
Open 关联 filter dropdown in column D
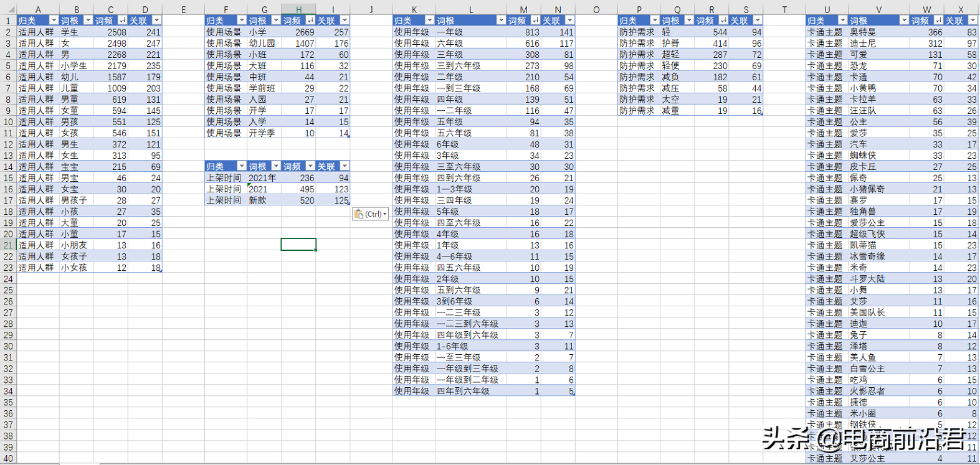click(156, 21)
